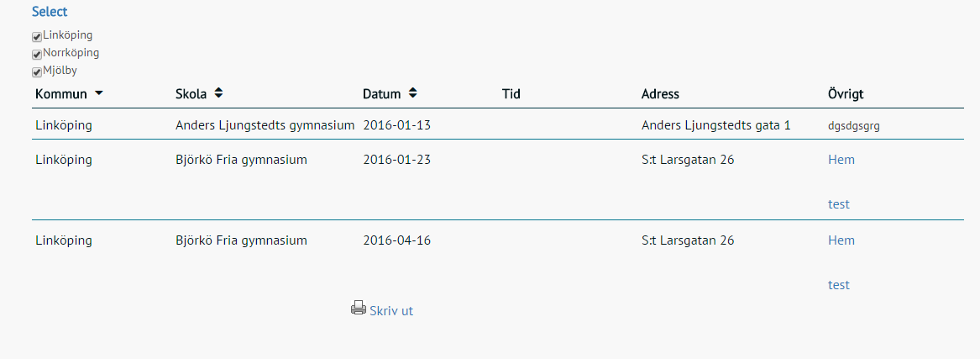Click the Kommun sort arrow icon
The height and width of the screenshot is (359, 980).
tap(99, 93)
